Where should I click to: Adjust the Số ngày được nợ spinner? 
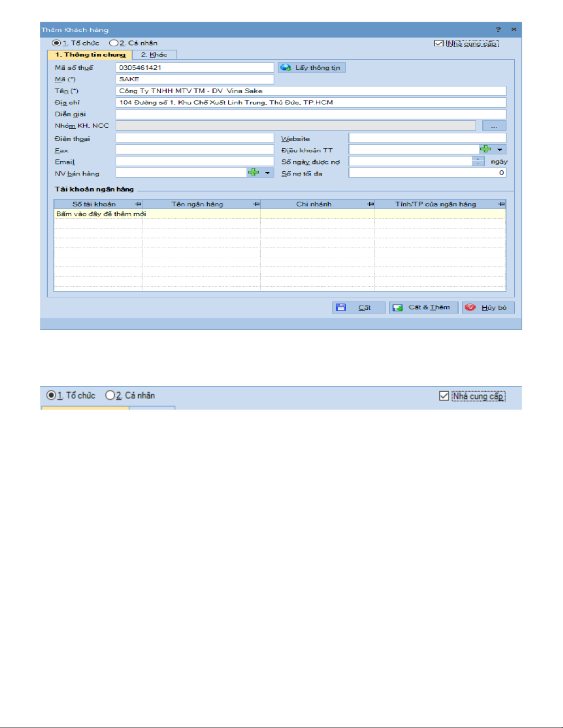(x=478, y=161)
